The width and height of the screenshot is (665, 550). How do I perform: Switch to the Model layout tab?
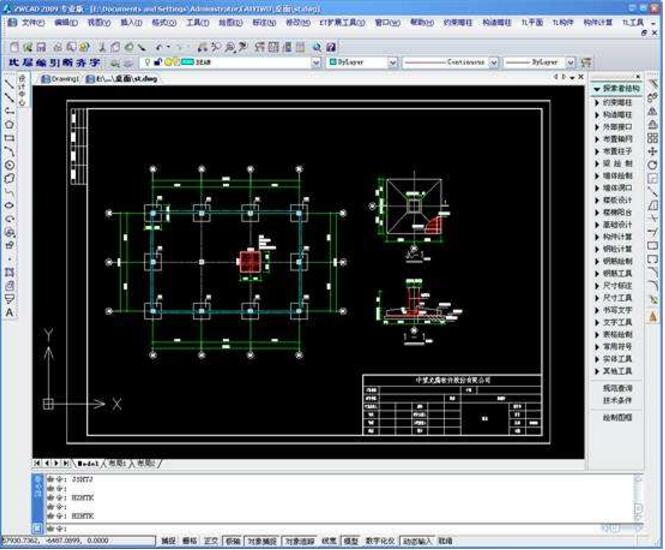pos(88,463)
